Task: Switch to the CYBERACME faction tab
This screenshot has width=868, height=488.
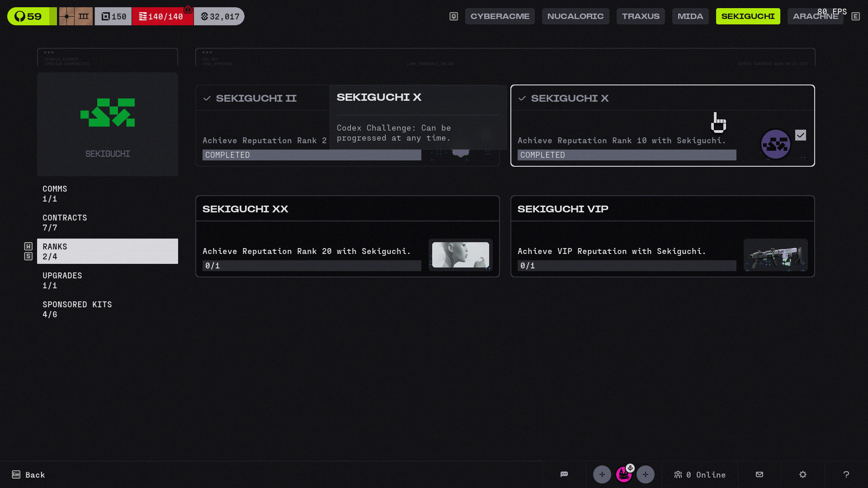Action: click(x=500, y=16)
